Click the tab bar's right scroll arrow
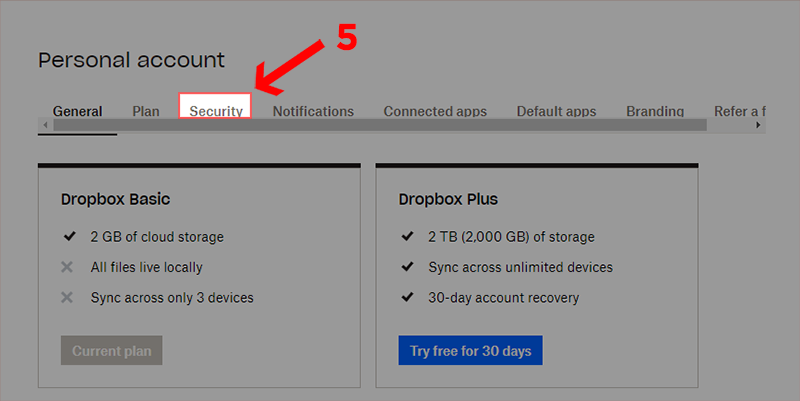 click(760, 125)
